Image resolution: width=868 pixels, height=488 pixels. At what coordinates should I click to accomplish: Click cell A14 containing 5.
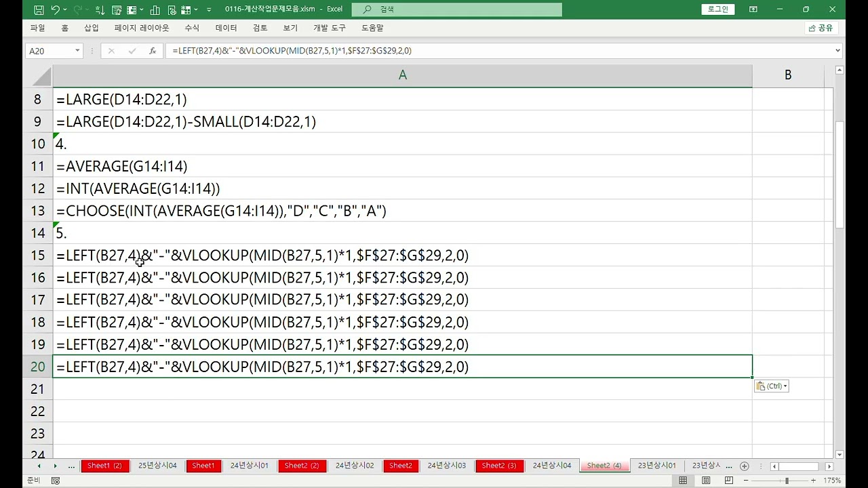402,233
